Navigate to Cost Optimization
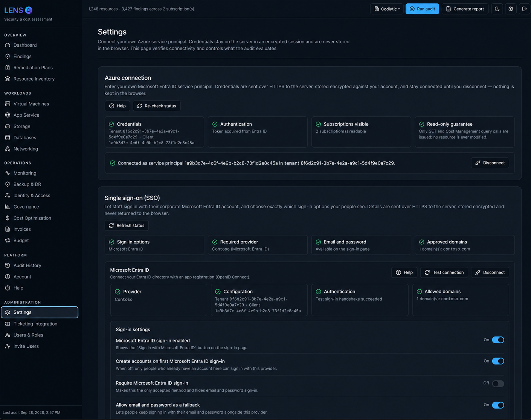531x420 pixels. (x=40, y=218)
